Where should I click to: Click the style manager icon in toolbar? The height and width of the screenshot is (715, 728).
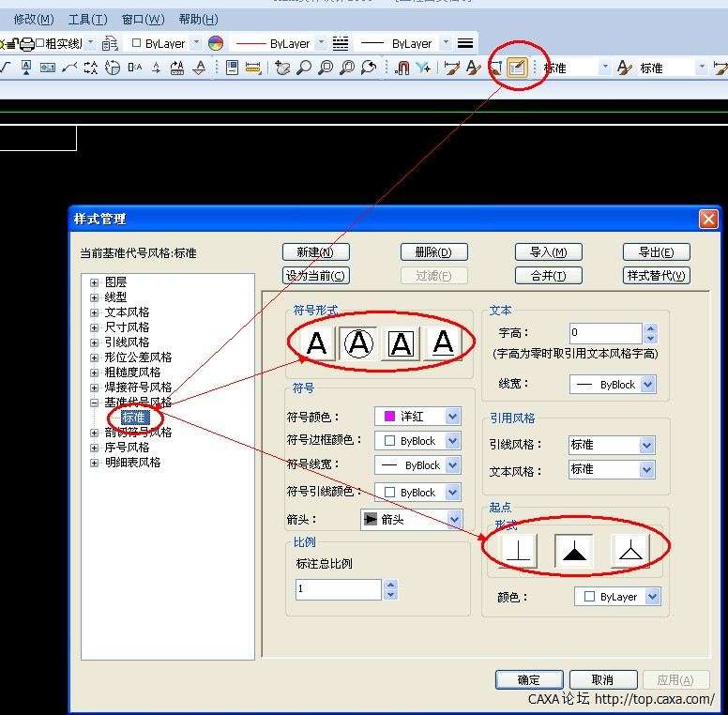coord(516,68)
